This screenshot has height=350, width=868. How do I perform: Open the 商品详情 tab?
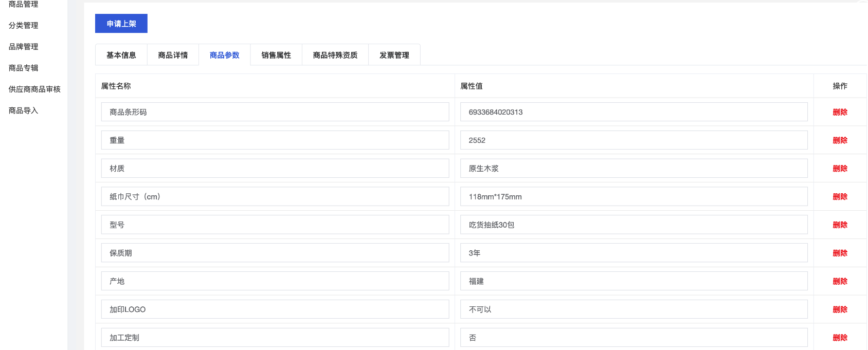(173, 55)
